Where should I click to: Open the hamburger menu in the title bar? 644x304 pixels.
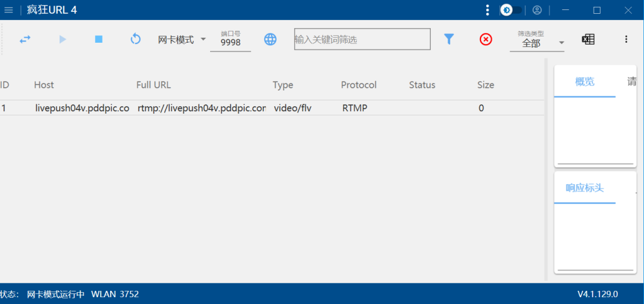[8, 10]
